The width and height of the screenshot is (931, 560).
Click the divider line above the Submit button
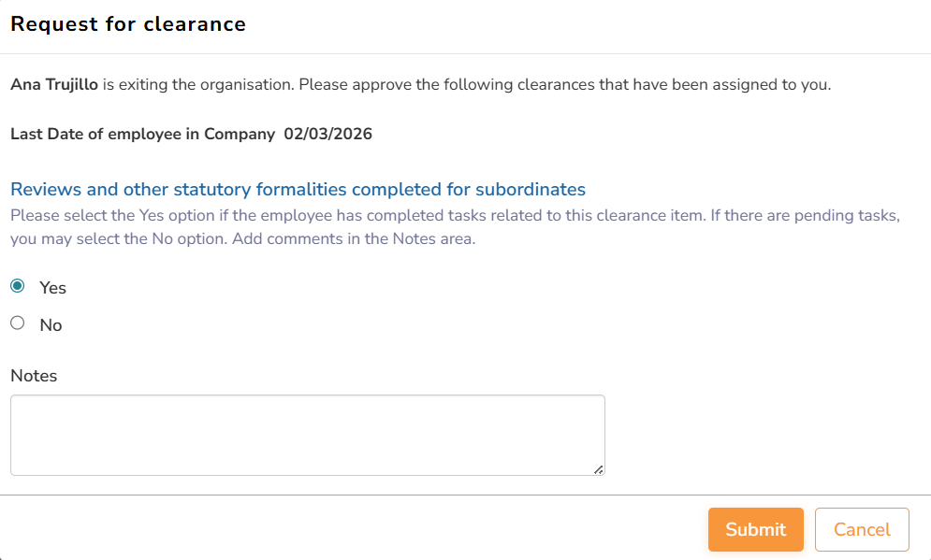[x=465, y=495]
